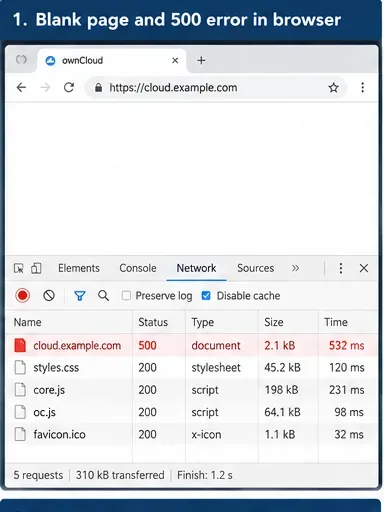Click the padlock icon in address bar

tap(98, 88)
